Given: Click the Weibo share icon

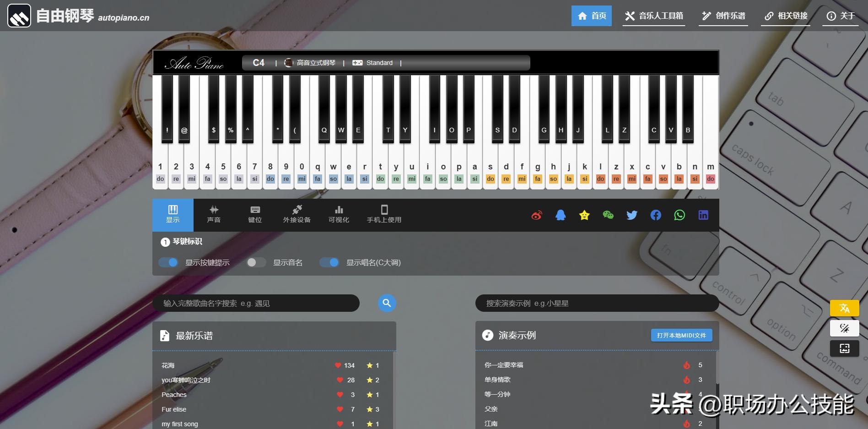Looking at the screenshot, I should tap(537, 215).
